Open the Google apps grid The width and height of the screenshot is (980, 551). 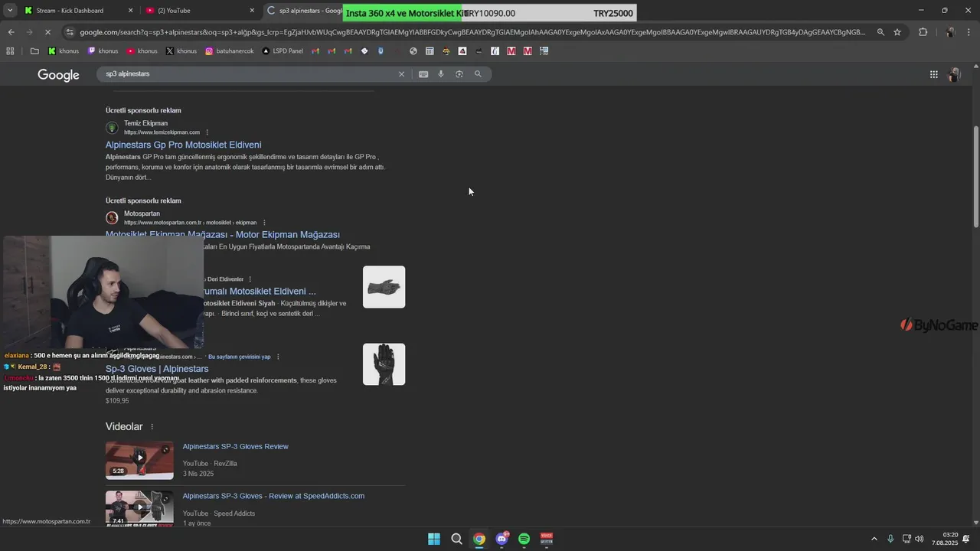(x=934, y=74)
